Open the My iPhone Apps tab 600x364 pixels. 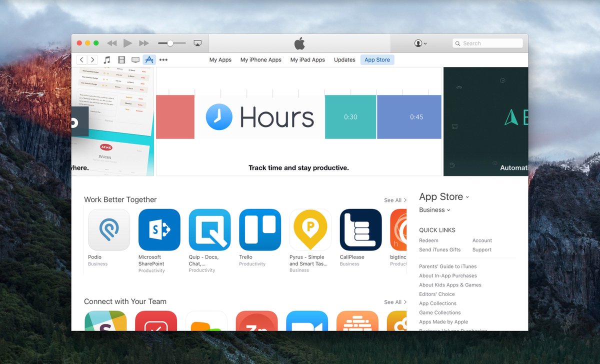(261, 60)
